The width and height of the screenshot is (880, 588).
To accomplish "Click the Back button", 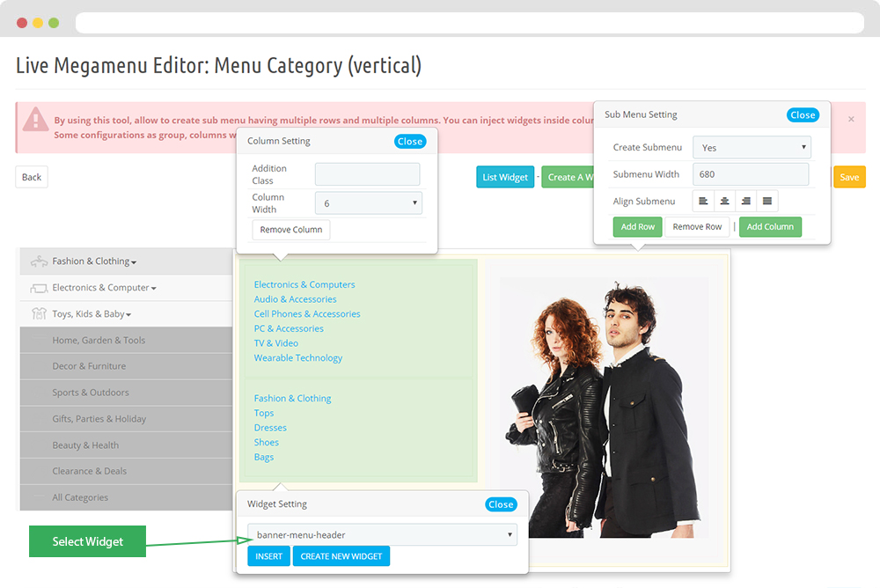I will 32,177.
